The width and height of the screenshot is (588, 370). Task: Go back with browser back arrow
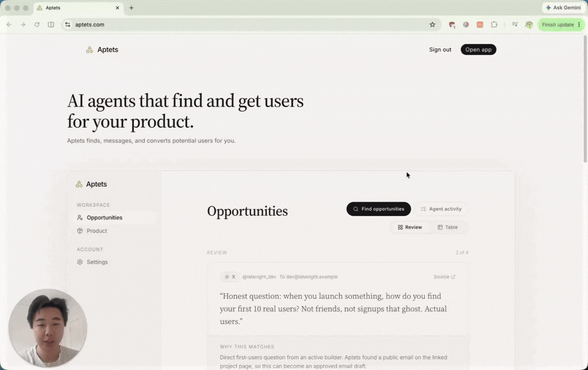click(x=9, y=24)
